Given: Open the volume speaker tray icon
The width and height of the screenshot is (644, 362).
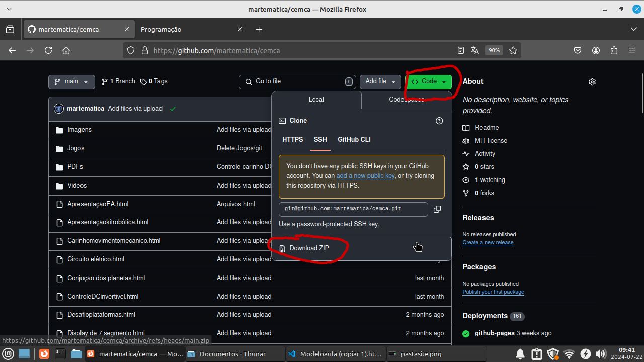Looking at the screenshot, I should coord(600,354).
